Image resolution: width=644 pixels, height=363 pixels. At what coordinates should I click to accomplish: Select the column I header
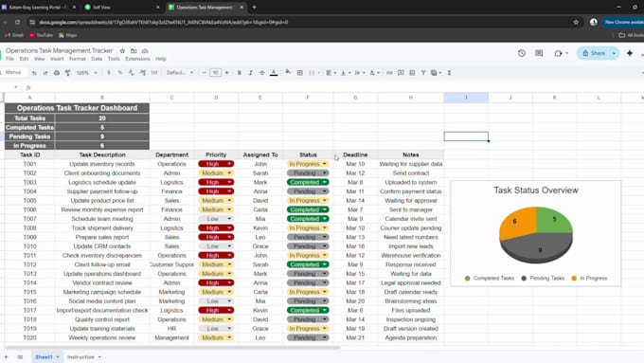click(466, 98)
